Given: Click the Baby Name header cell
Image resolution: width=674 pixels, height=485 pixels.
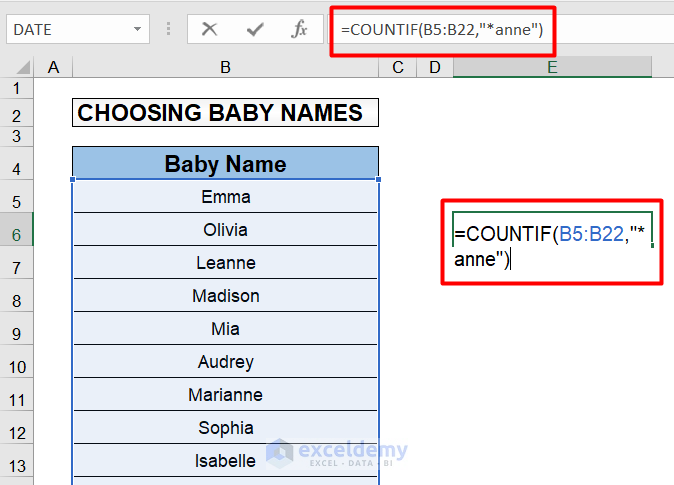Looking at the screenshot, I should click(x=225, y=163).
